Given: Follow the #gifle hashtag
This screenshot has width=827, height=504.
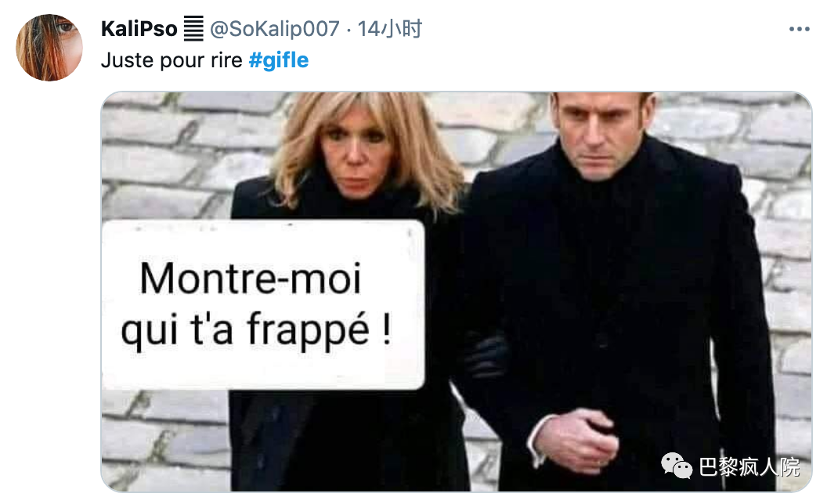Looking at the screenshot, I should click(279, 60).
